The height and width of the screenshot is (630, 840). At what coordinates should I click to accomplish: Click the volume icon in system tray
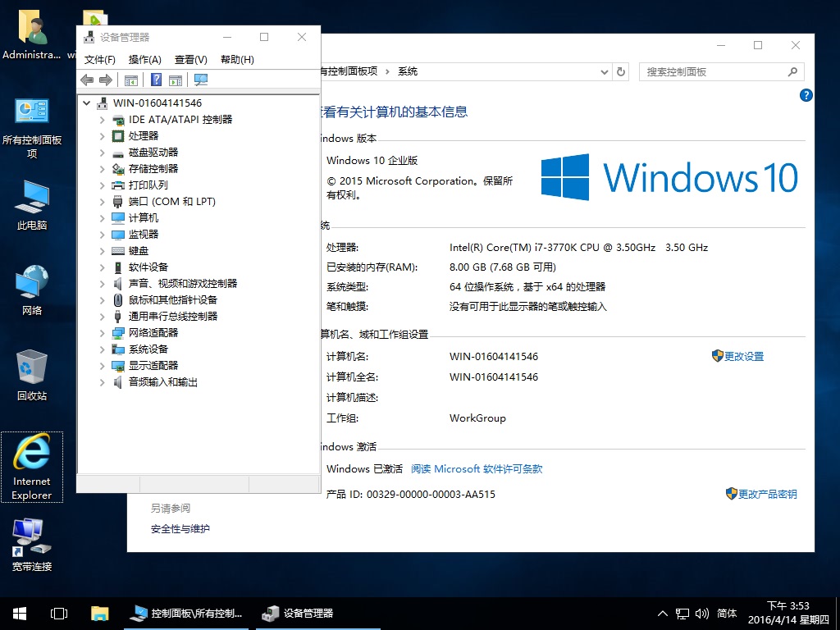[x=702, y=614]
